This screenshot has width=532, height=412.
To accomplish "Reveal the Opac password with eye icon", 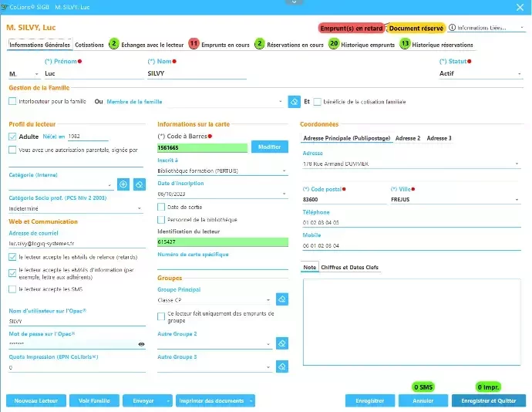I will coord(141,345).
